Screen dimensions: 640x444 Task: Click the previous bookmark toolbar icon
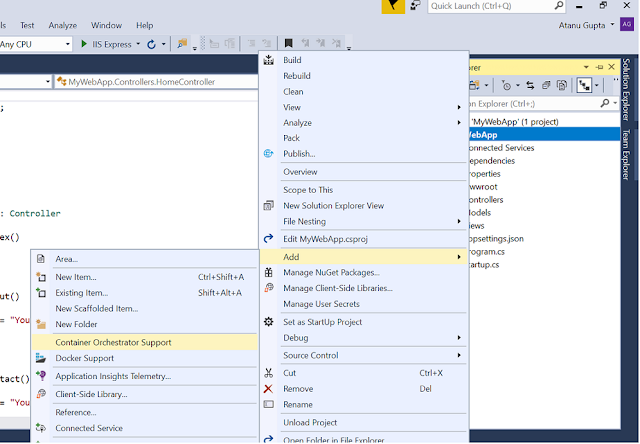point(305,43)
